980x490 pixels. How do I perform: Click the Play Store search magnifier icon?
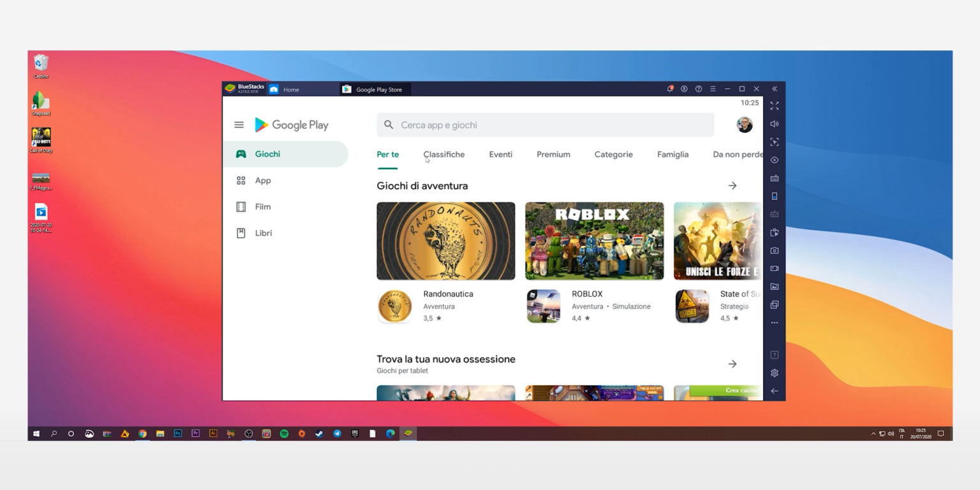(x=389, y=124)
